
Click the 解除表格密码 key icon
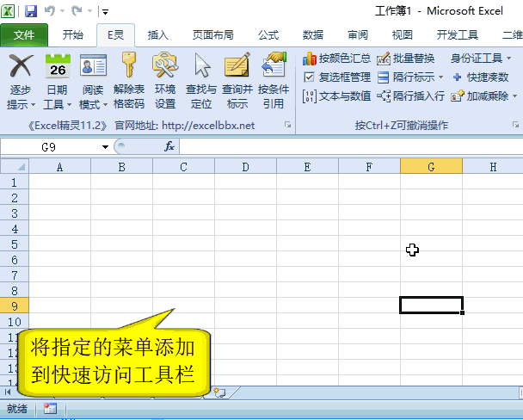pos(129,65)
